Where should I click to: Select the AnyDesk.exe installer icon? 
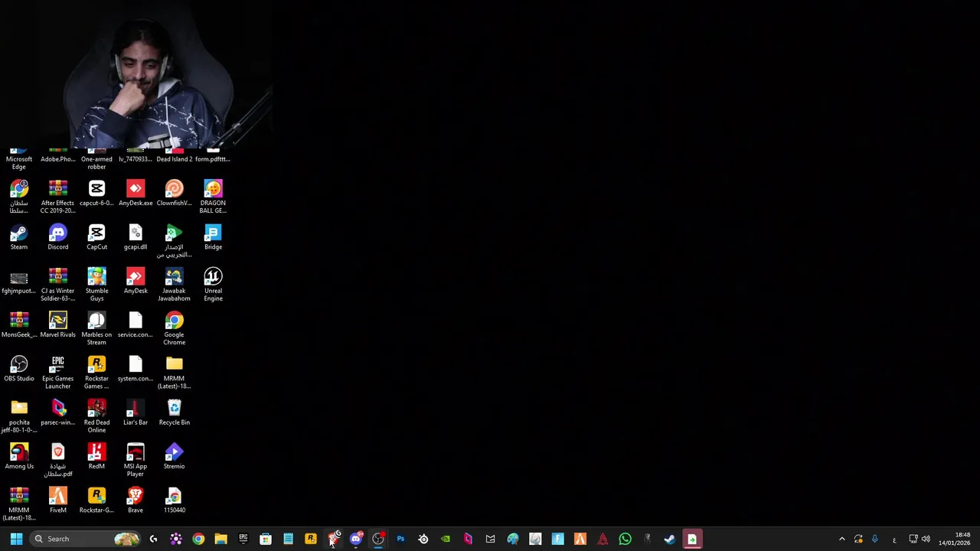pos(136,193)
